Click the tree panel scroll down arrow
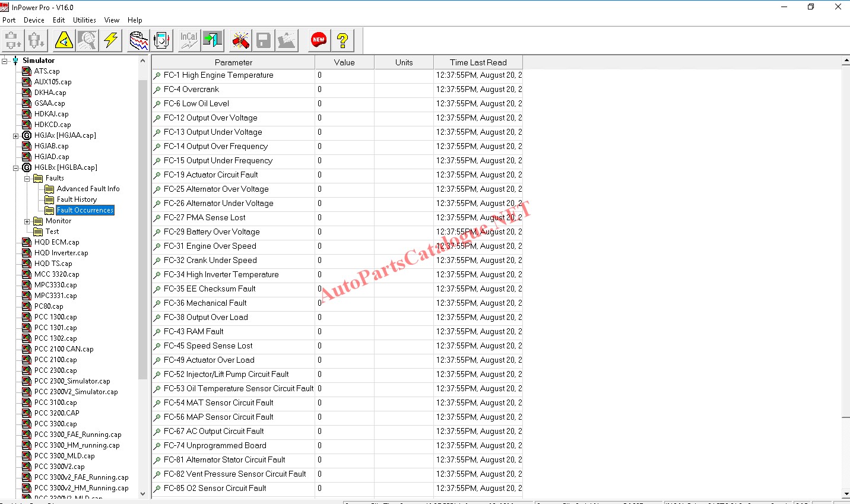The height and width of the screenshot is (504, 850). (142, 493)
